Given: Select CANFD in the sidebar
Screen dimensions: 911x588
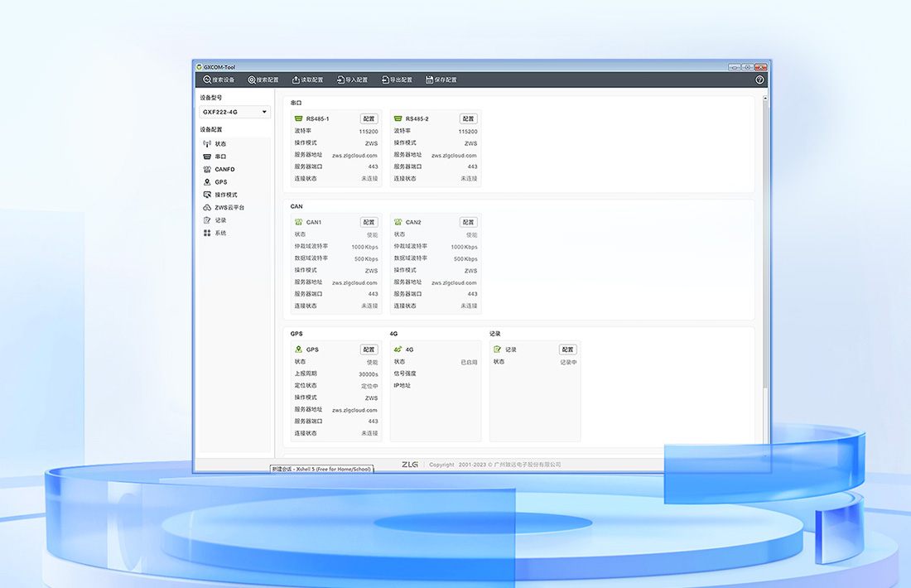Looking at the screenshot, I should (x=224, y=169).
